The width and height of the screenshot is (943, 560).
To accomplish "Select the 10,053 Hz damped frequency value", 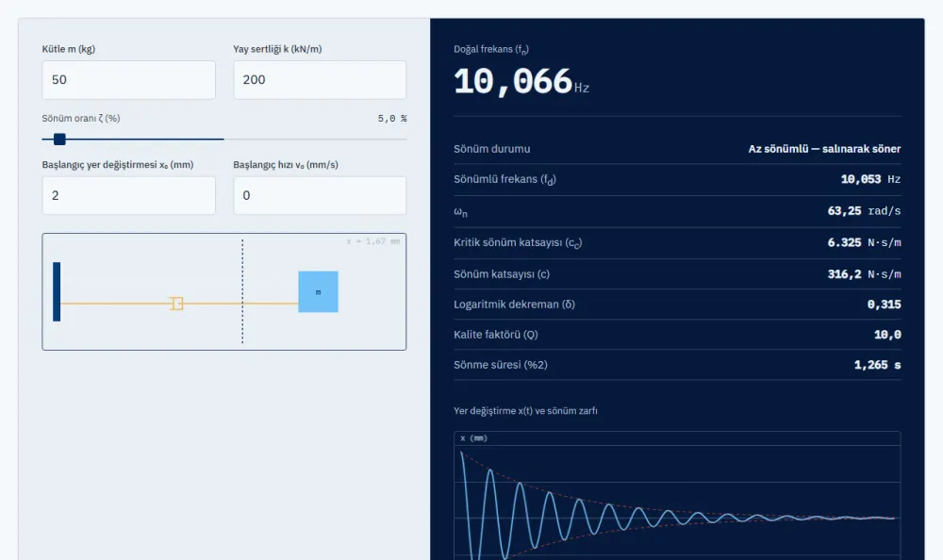I will (870, 179).
